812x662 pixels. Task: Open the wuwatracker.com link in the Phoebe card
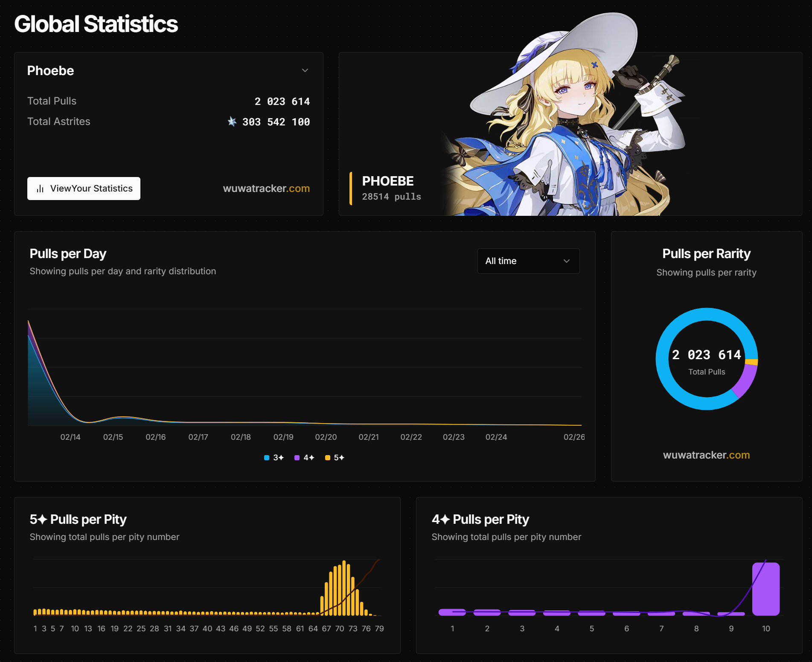coord(266,188)
